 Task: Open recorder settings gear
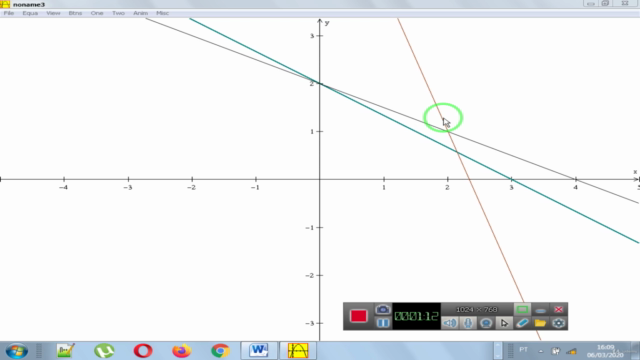tap(558, 323)
